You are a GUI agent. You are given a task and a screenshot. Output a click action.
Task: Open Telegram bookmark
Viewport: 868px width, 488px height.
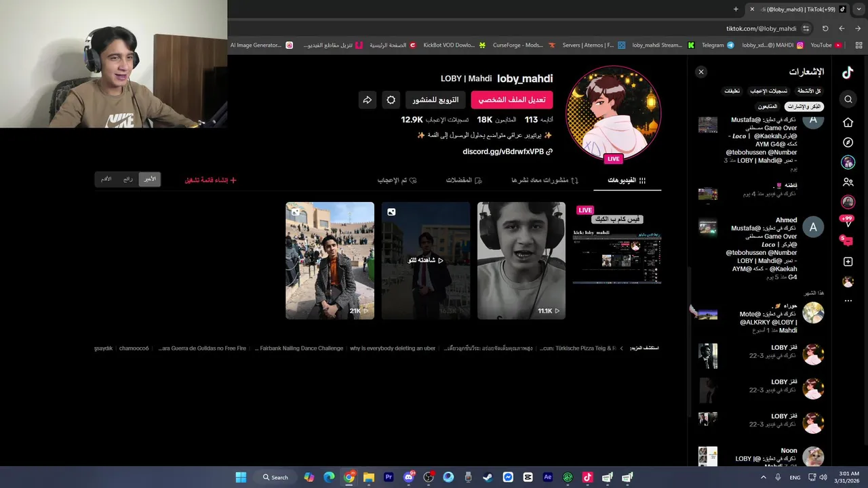click(717, 45)
